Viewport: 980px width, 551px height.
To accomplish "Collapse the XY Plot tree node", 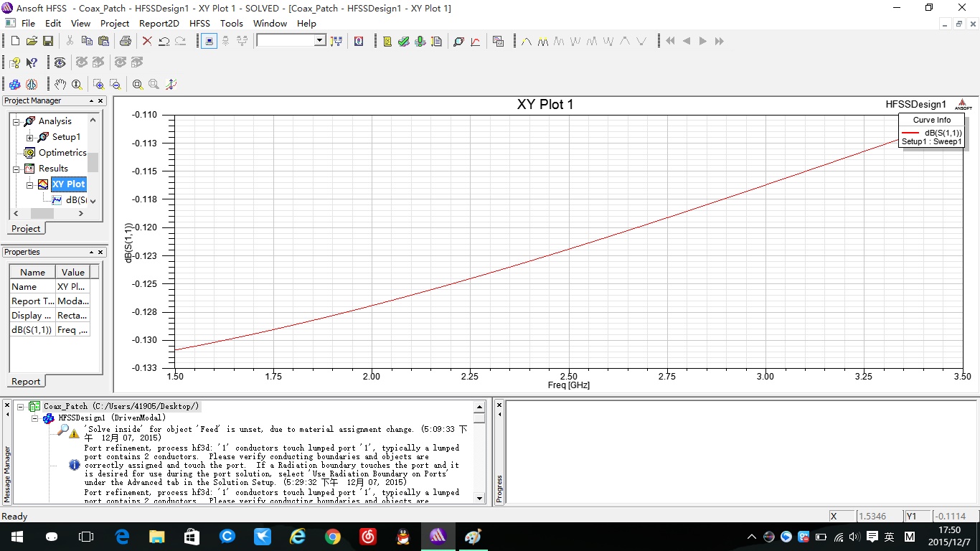I will click(29, 184).
